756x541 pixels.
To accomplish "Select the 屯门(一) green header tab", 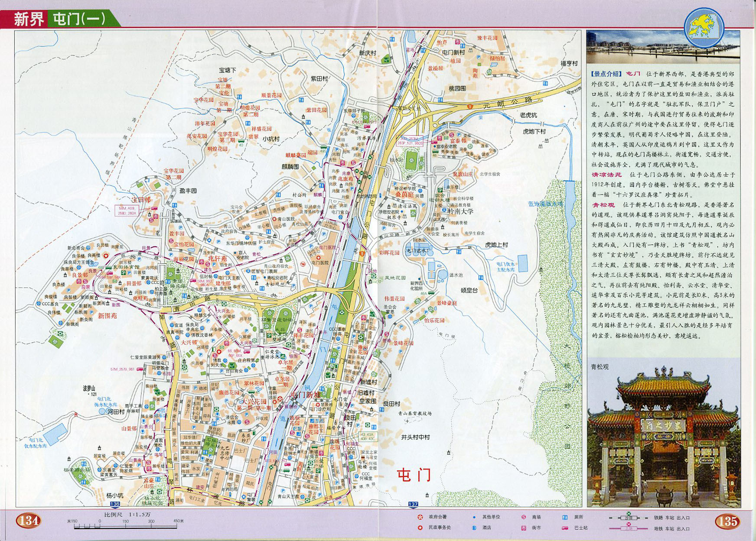I will (79, 19).
